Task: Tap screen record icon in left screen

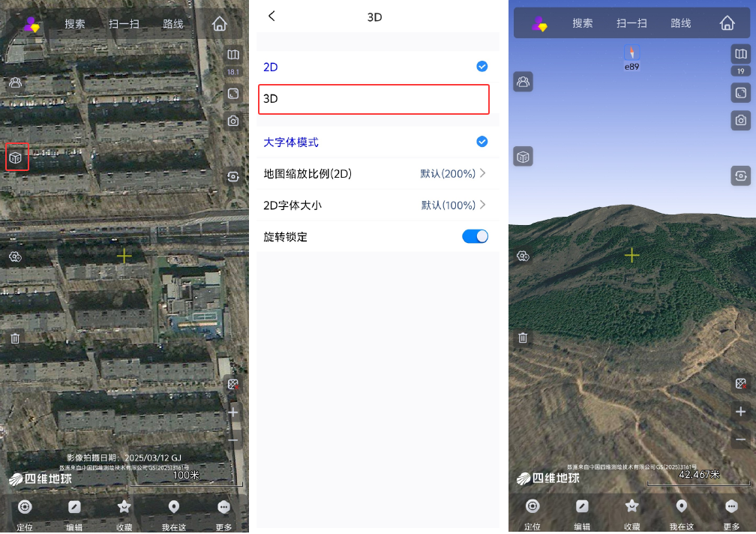Action: (233, 176)
